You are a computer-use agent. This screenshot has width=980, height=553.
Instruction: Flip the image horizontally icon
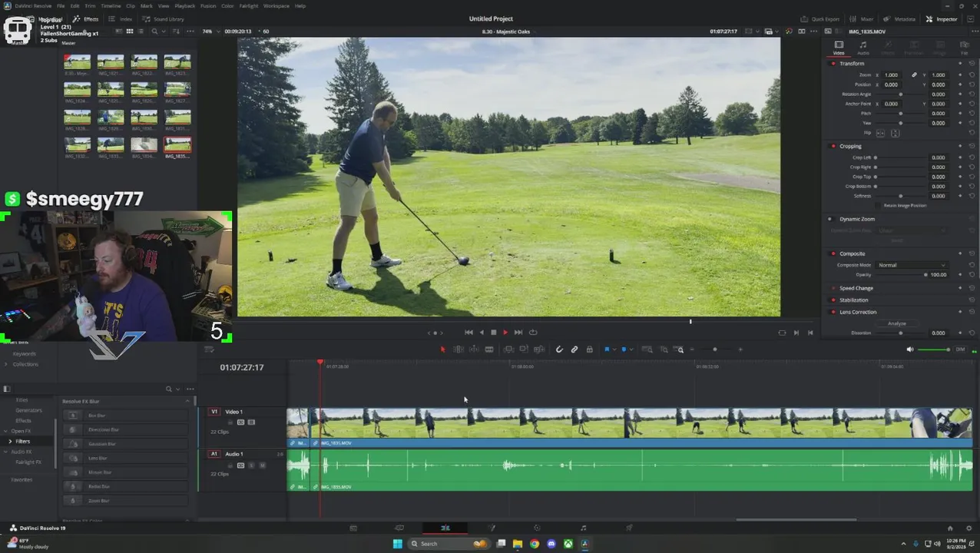point(881,133)
